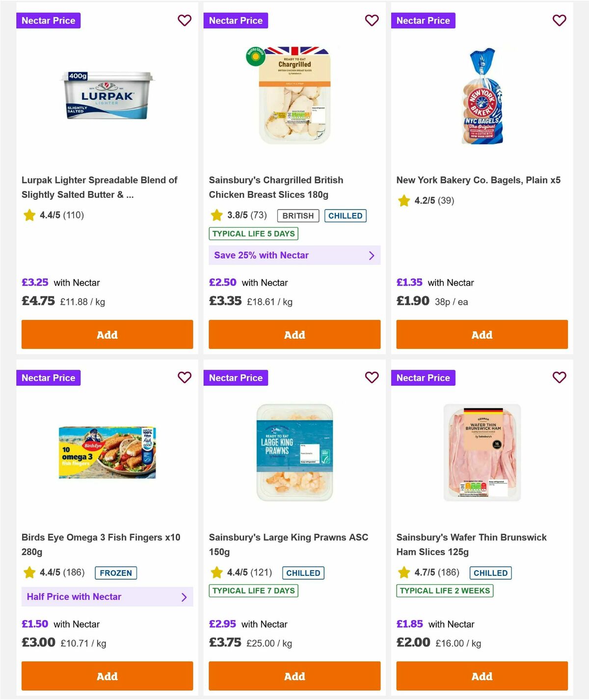Click the Brunswick Ham product image
Screen dimensions: 589x700
pyautogui.click(x=482, y=452)
